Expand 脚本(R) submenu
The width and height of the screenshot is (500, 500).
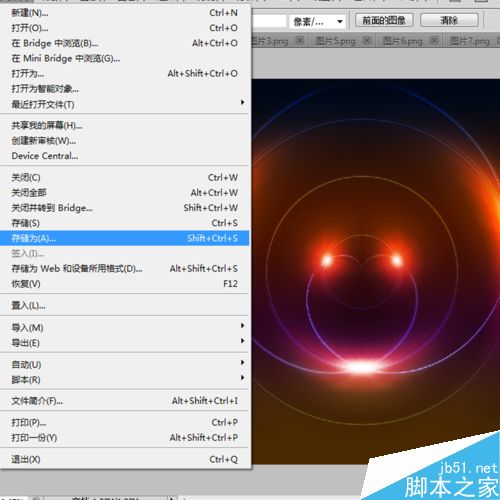pos(125,380)
